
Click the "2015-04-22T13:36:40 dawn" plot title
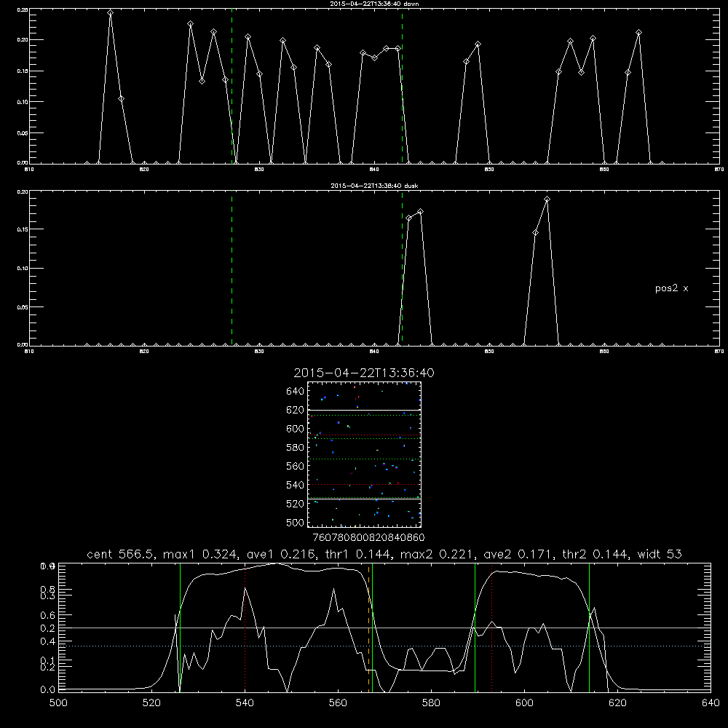tap(374, 4)
